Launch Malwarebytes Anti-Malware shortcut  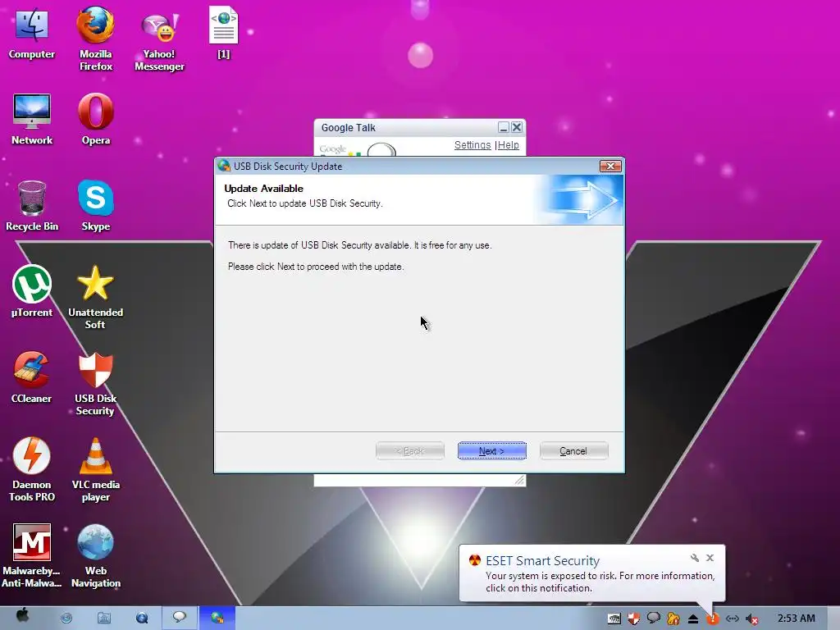[x=32, y=556]
